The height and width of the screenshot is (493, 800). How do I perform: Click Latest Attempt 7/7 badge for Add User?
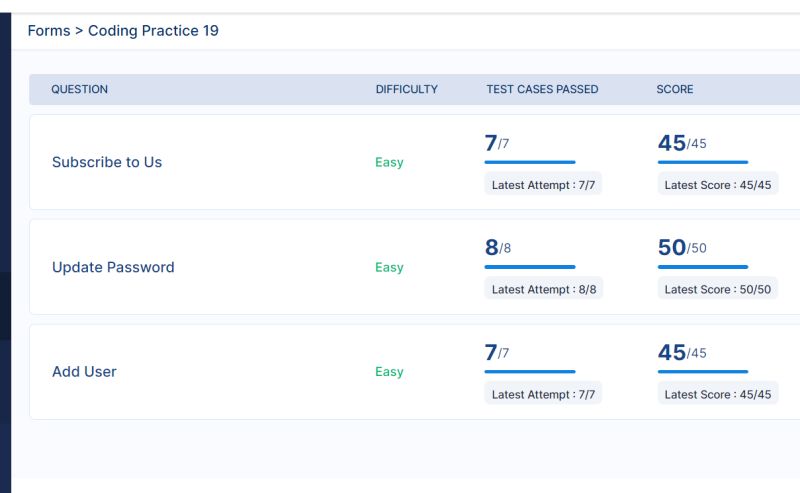[x=543, y=393]
